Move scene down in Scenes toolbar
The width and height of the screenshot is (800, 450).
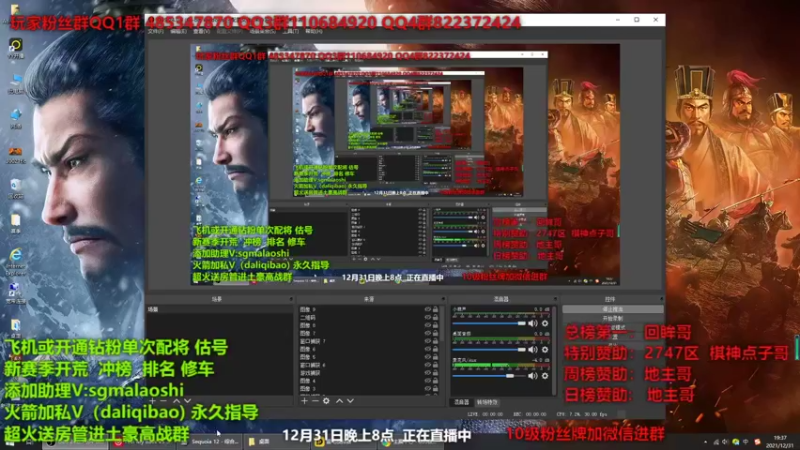point(187,401)
